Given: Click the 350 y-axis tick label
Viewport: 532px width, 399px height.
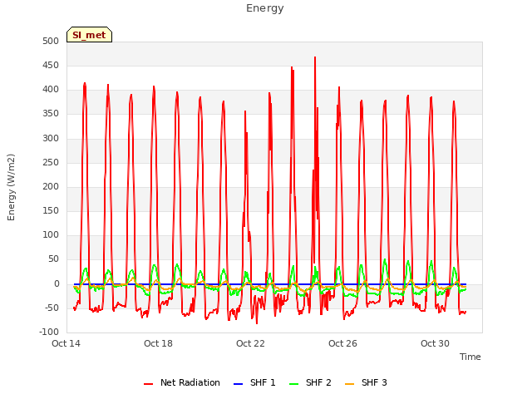Looking at the screenshot, I should pyautogui.click(x=51, y=114).
